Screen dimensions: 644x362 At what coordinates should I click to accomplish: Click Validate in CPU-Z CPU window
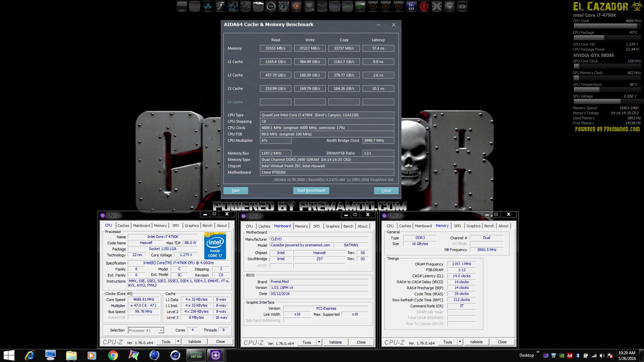coord(195,342)
